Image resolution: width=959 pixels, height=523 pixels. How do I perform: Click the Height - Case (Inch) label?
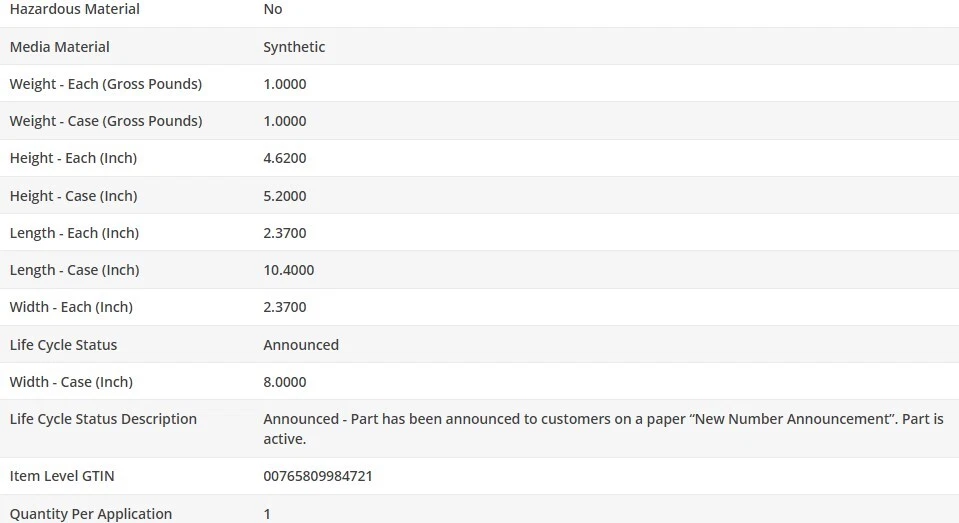[74, 196]
